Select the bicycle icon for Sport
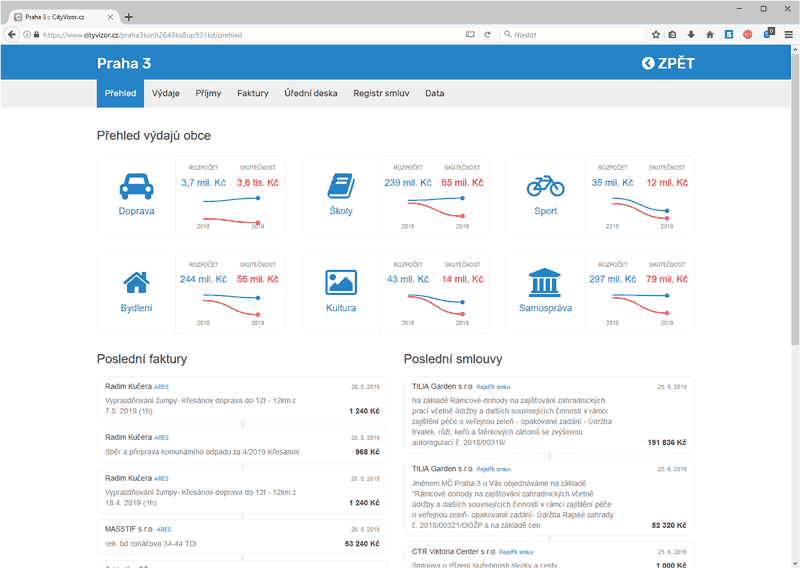The height and width of the screenshot is (568, 800). (545, 186)
